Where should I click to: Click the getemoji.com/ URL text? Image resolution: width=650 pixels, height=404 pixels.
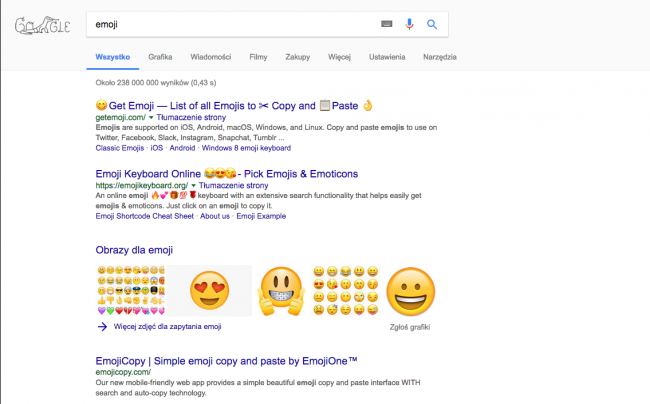(121, 117)
